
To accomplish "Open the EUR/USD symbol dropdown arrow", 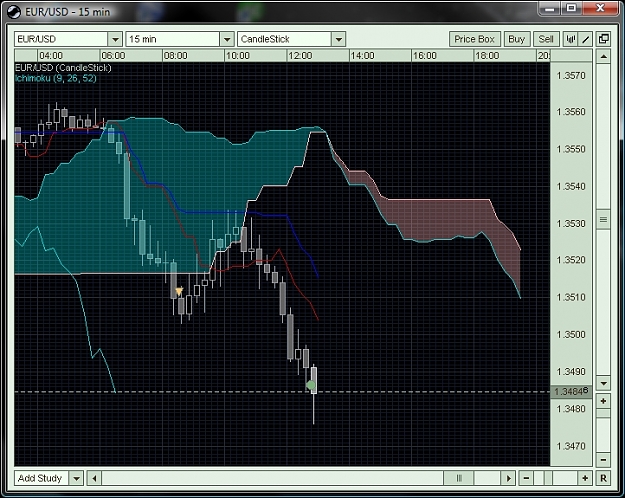I will coord(115,39).
